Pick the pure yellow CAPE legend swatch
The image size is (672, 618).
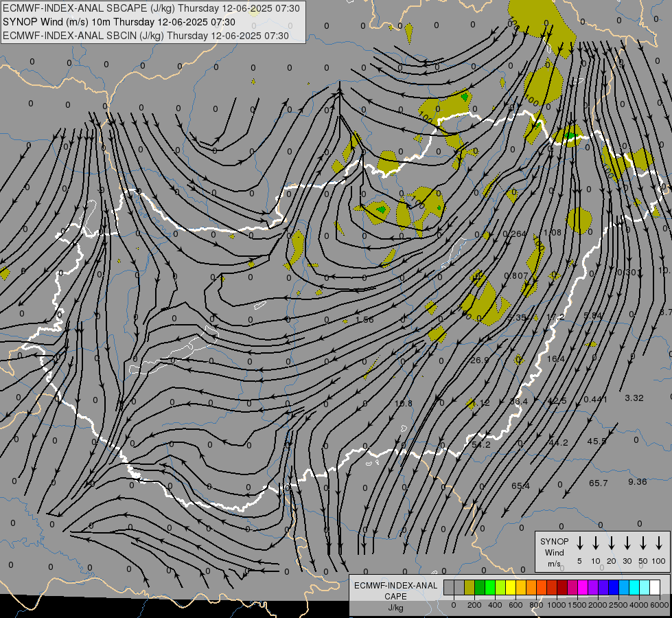[511, 588]
